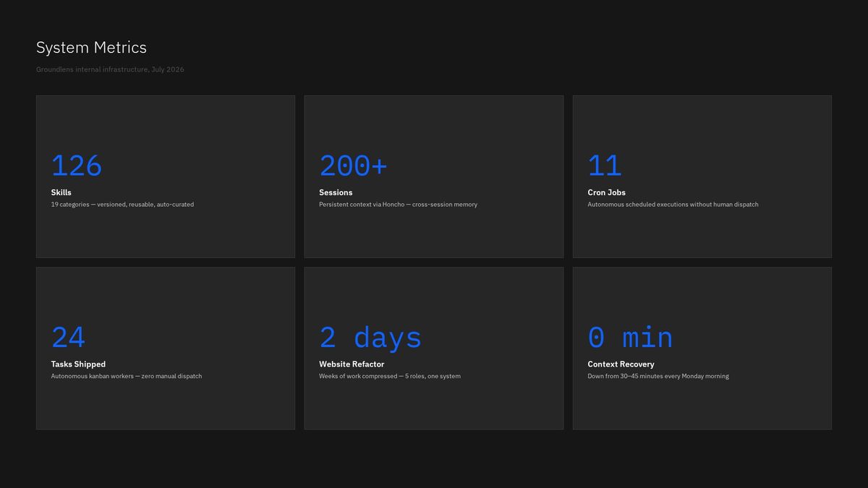This screenshot has width=868, height=488.
Task: Select the Groundlens internal infrastructure subtitle
Action: [110, 69]
